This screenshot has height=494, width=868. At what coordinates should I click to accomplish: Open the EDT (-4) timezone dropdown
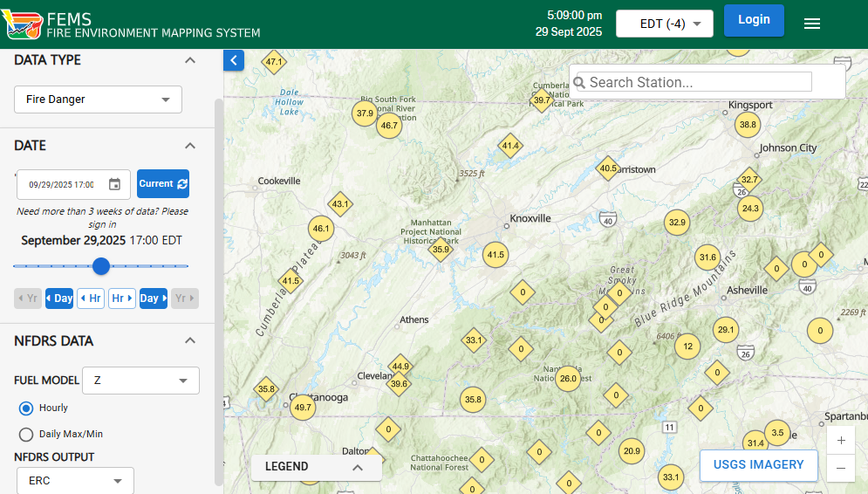tap(664, 24)
